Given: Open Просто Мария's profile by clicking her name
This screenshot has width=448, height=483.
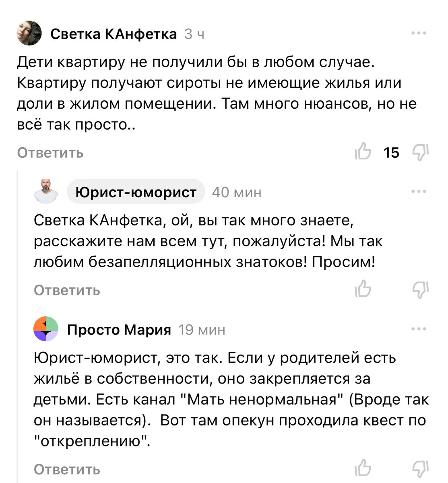Looking at the screenshot, I should pyautogui.click(x=120, y=330).
